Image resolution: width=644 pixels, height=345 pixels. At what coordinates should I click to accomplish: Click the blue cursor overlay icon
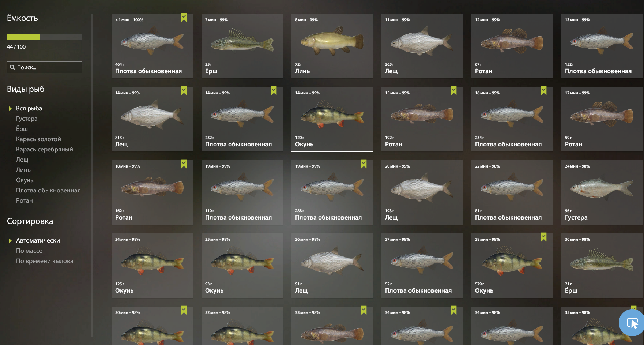click(632, 323)
